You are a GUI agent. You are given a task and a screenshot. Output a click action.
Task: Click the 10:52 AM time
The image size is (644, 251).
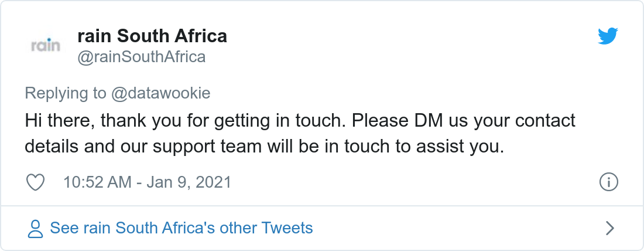(97, 182)
